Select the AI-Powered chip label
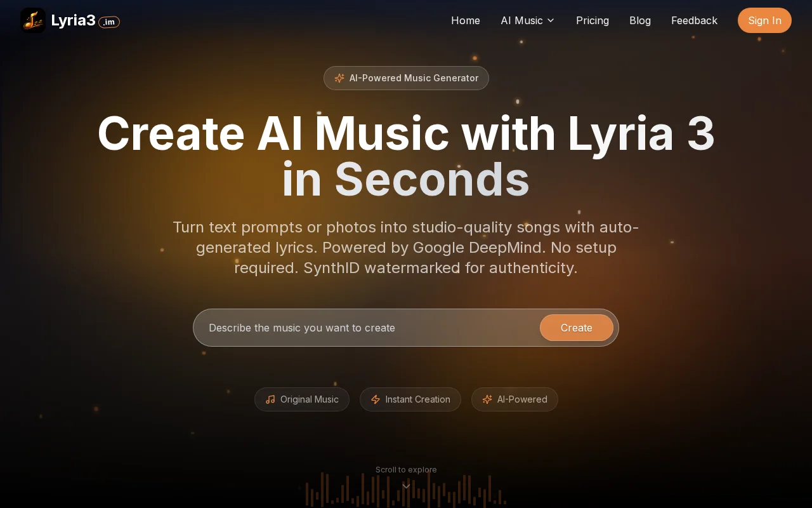812x508 pixels. [x=522, y=399]
